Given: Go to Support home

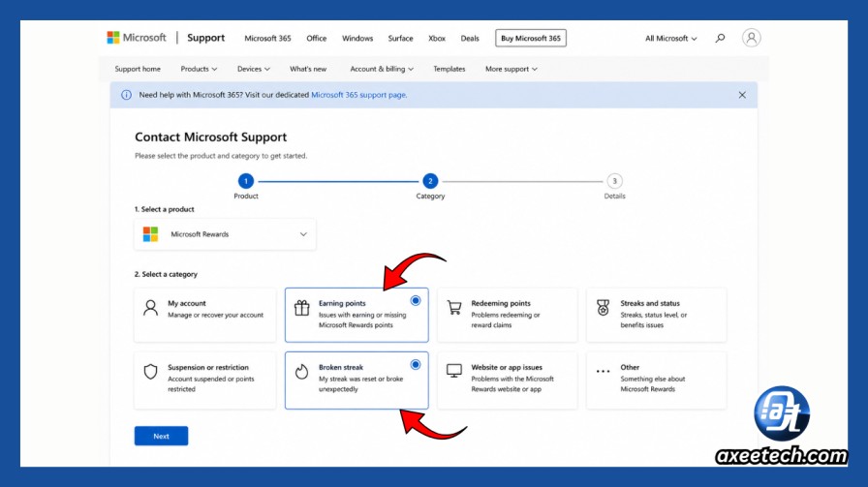Looking at the screenshot, I should point(138,69).
